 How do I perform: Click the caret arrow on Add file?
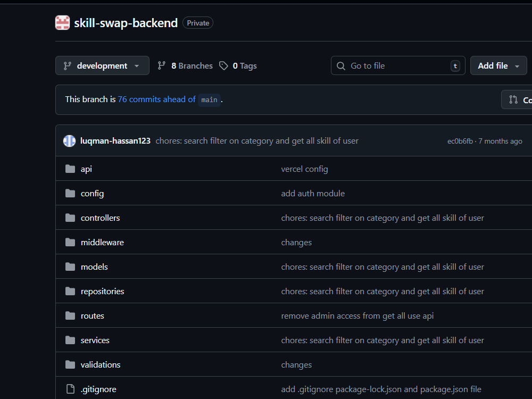[x=517, y=66]
